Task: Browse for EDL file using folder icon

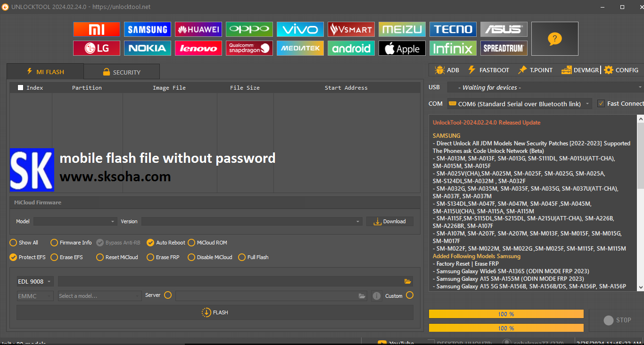Action: coord(407,281)
